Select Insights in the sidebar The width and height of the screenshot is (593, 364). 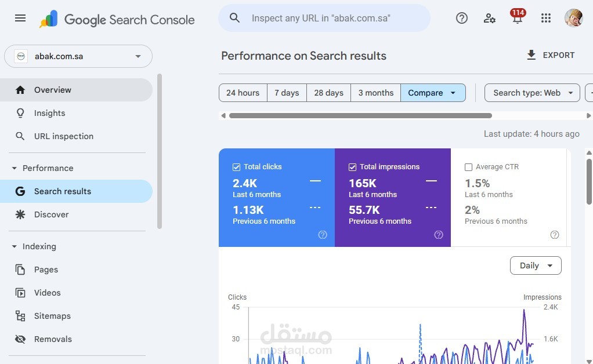pyautogui.click(x=49, y=113)
